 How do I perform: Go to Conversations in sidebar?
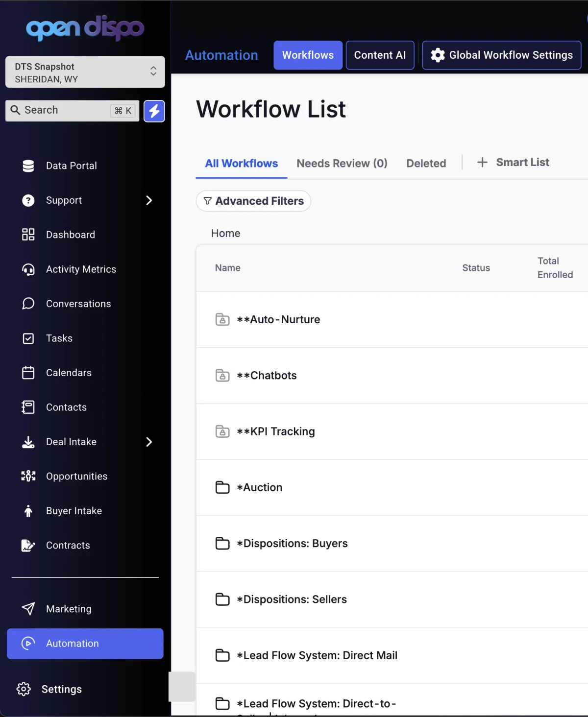pyautogui.click(x=78, y=304)
